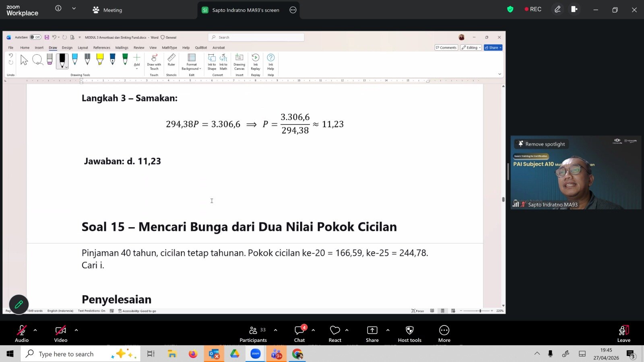Click Zoom Share screen button
The image size is (644, 362).
[372, 333]
